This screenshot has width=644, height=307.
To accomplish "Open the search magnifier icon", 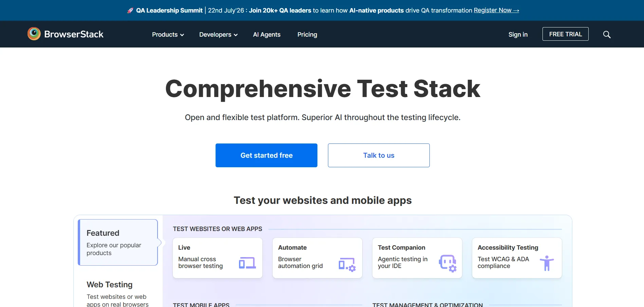I will point(607,34).
